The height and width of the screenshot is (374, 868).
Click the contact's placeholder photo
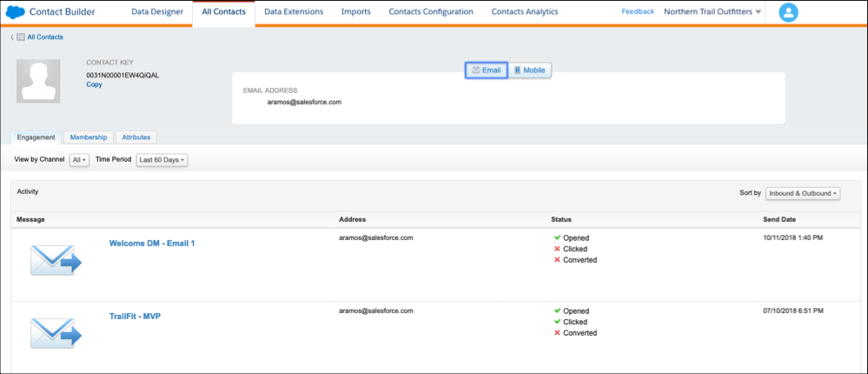[38, 81]
